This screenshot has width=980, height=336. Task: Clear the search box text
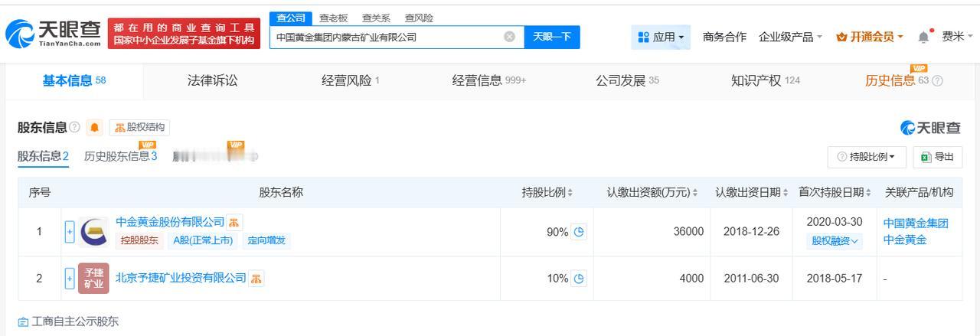pos(509,37)
